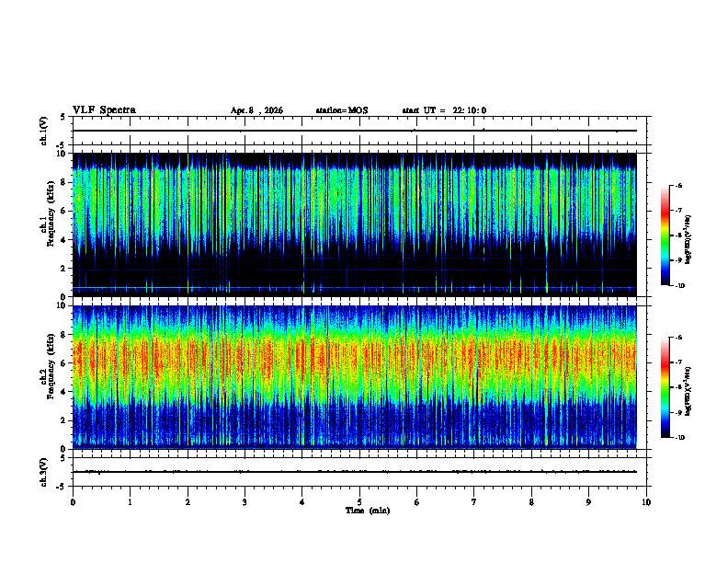
Task: Click time axis tick label "2"
Action: [x=188, y=502]
